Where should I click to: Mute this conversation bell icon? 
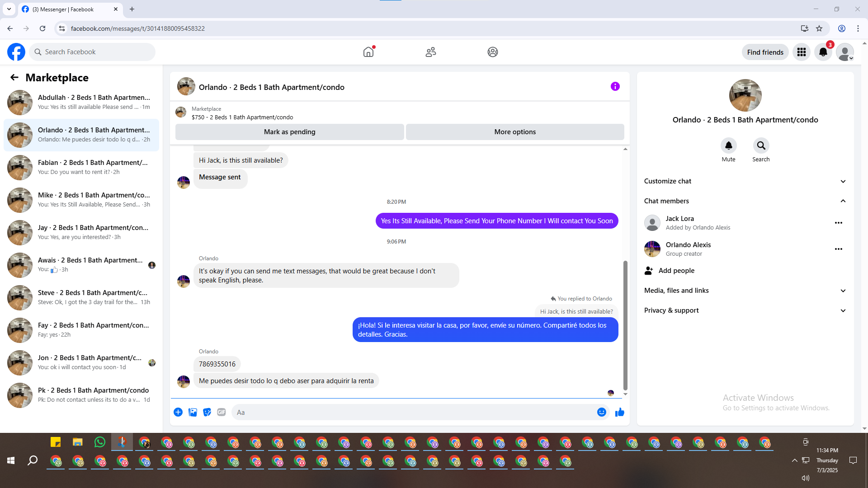(x=728, y=145)
